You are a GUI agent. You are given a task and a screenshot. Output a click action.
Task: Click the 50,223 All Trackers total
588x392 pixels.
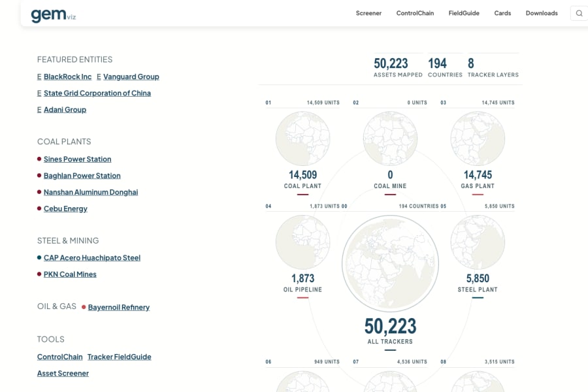point(390,326)
